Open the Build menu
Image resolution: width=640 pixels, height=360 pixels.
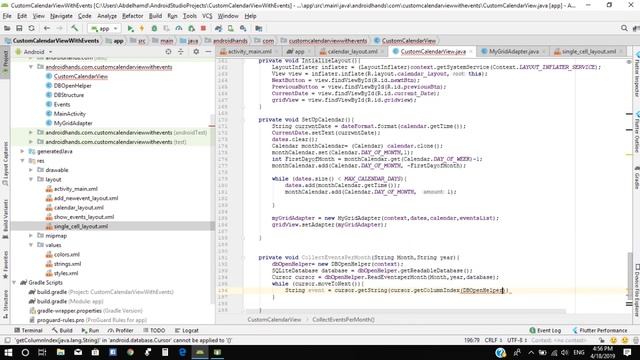tap(155, 16)
